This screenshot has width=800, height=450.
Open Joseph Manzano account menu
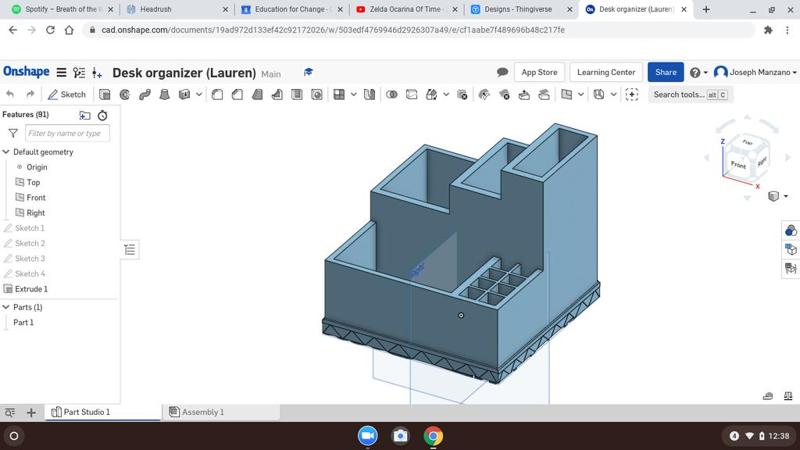point(755,72)
